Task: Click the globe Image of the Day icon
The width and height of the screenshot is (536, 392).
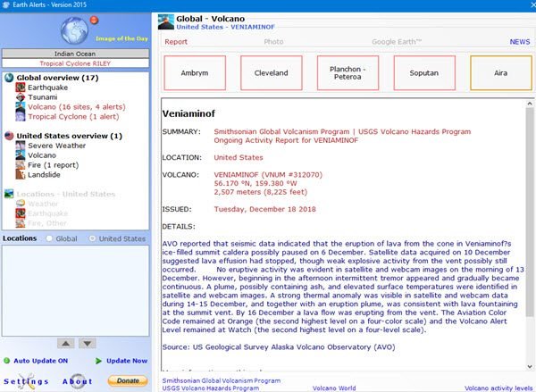Action: (x=74, y=30)
